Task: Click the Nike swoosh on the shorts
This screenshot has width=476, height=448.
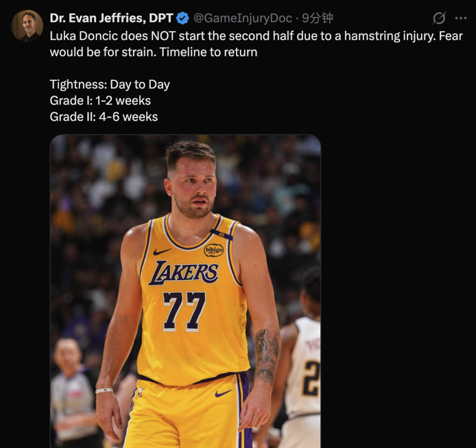Action: tap(223, 393)
